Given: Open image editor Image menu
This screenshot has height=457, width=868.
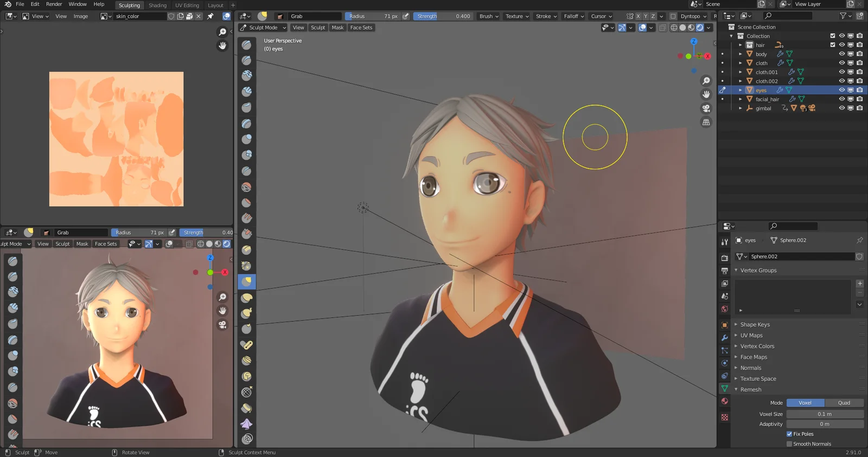Looking at the screenshot, I should pyautogui.click(x=81, y=16).
